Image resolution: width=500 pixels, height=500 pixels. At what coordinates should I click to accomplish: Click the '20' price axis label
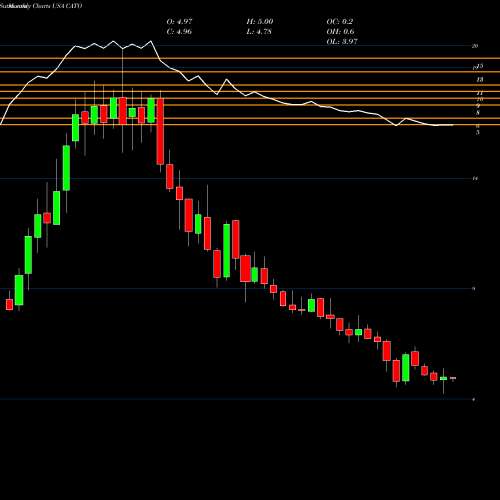(475, 46)
